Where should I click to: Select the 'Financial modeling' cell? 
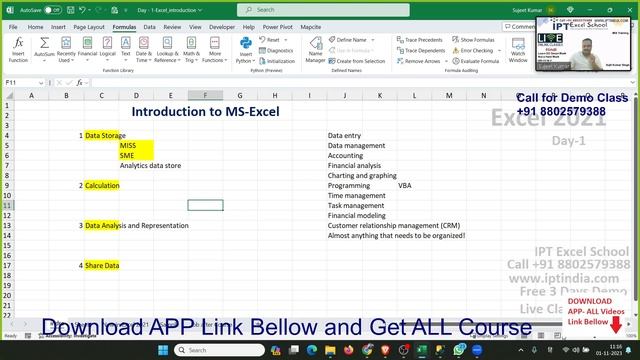(345, 216)
